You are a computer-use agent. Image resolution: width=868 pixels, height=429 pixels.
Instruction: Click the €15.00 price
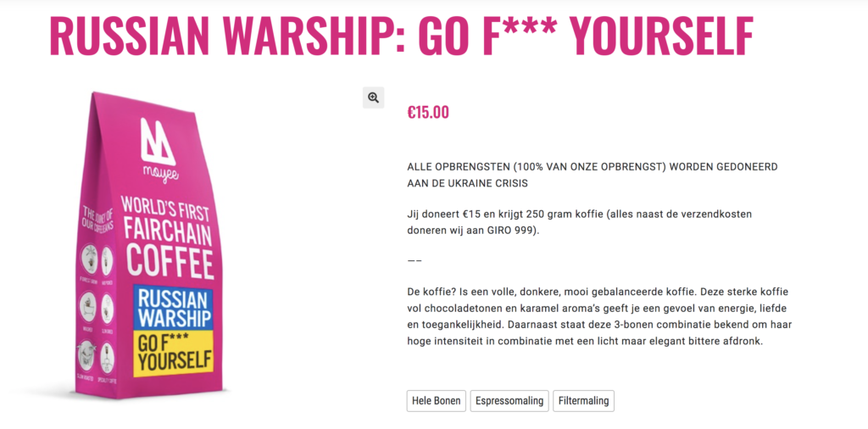tap(428, 112)
